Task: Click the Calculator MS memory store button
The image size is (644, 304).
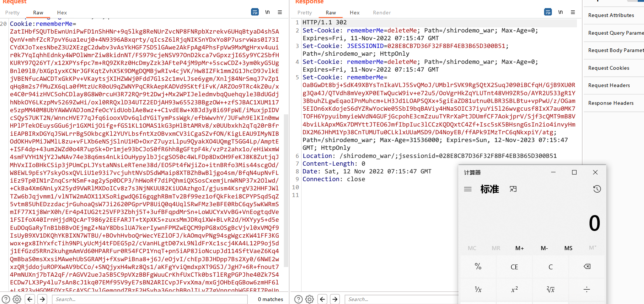Action: pos(568,248)
